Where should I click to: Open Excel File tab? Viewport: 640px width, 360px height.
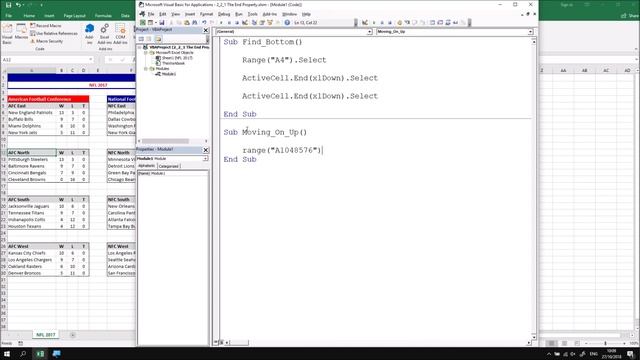(x=9, y=16)
